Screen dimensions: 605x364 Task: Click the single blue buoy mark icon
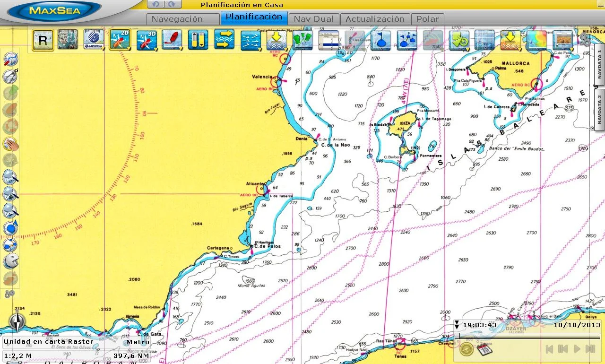380,40
